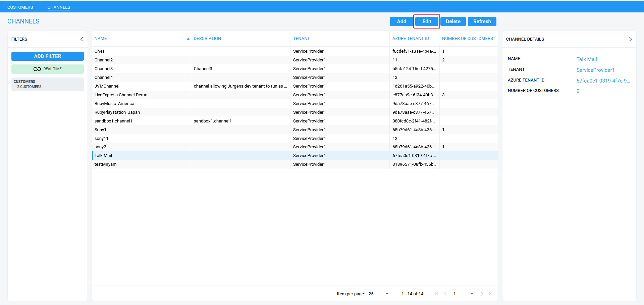
Task: Sort by the Description column header
Action: 207,39
